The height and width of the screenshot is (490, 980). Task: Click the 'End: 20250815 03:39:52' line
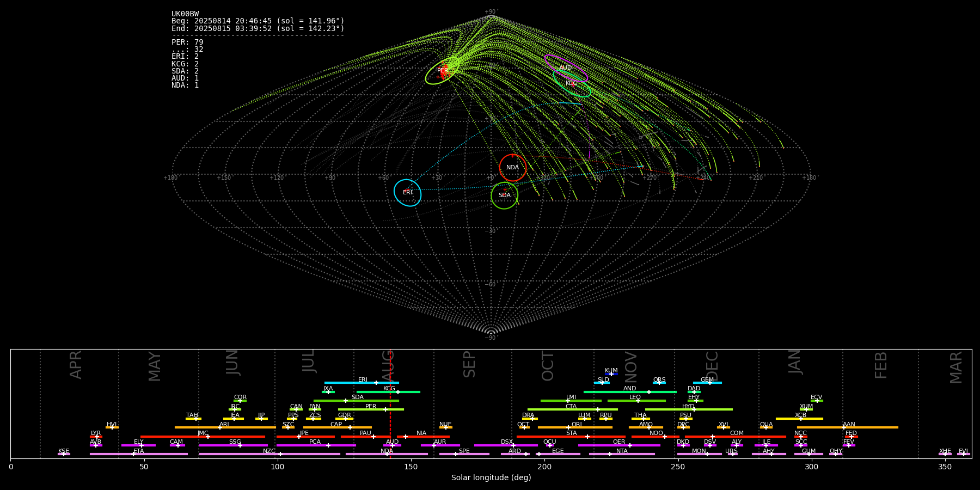click(x=258, y=28)
